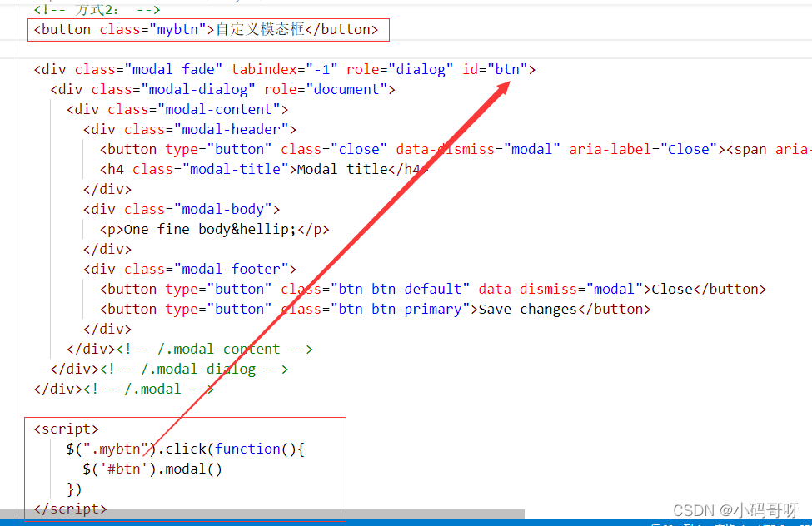Click data-dismiss="modal" on the btn-default line

pyautogui.click(x=560, y=290)
